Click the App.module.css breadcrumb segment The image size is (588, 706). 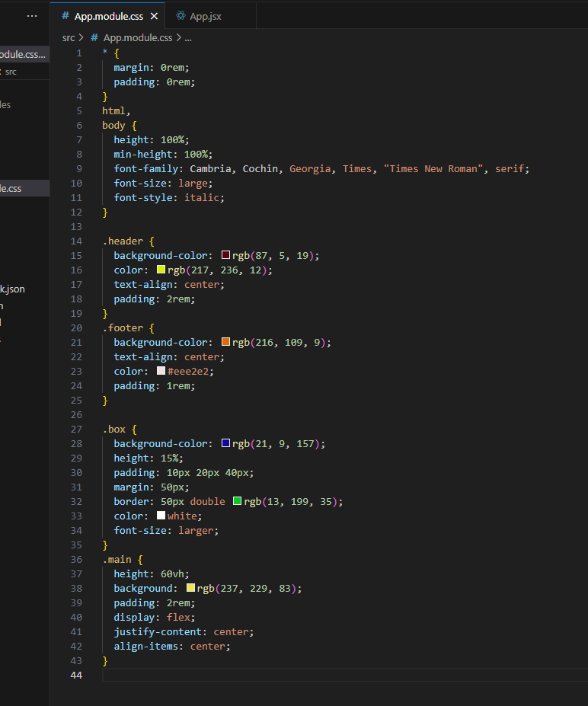pyautogui.click(x=138, y=38)
